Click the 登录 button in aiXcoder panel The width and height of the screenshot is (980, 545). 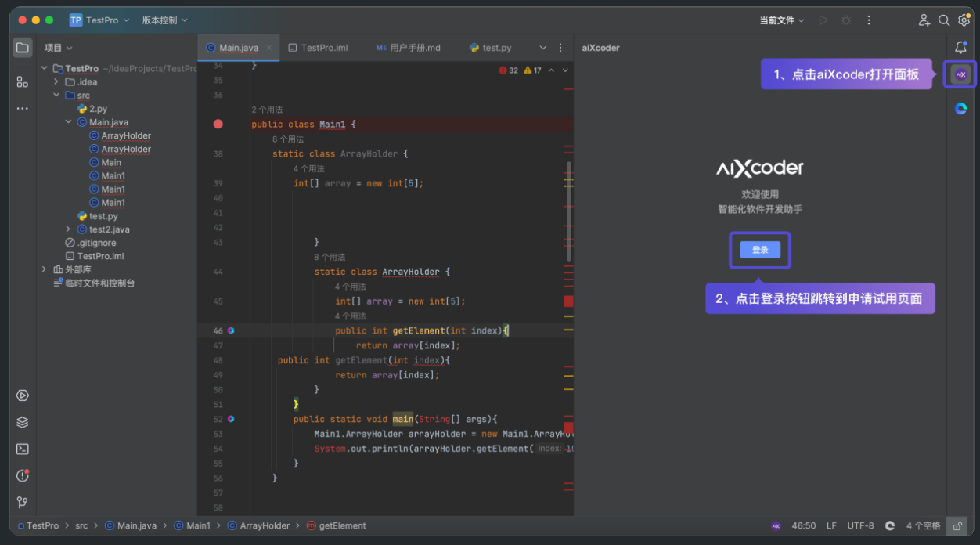coord(759,250)
